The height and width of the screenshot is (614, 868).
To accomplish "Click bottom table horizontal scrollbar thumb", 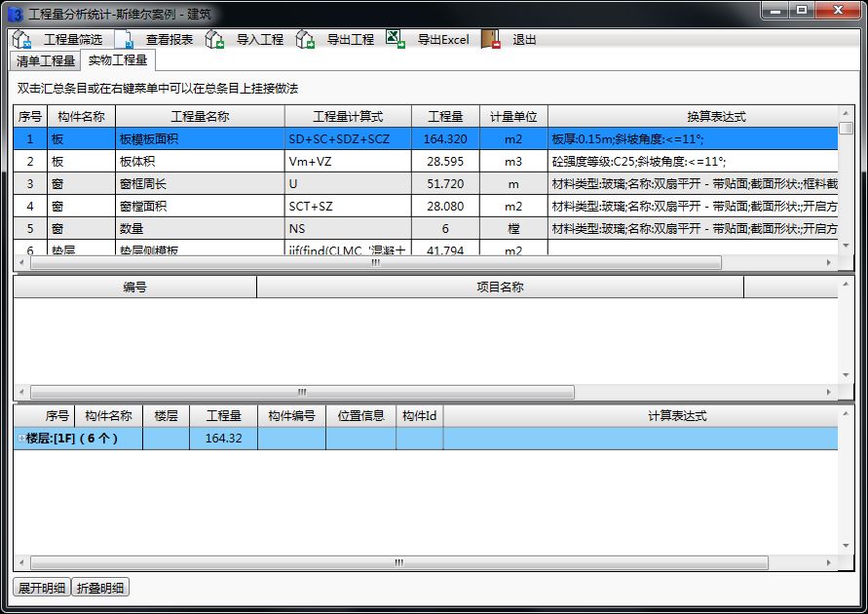I will [x=399, y=562].
